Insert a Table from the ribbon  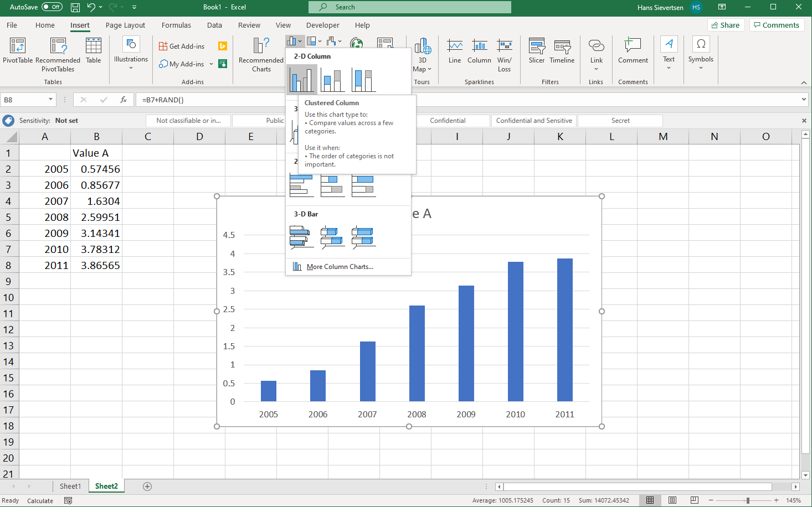(x=94, y=51)
